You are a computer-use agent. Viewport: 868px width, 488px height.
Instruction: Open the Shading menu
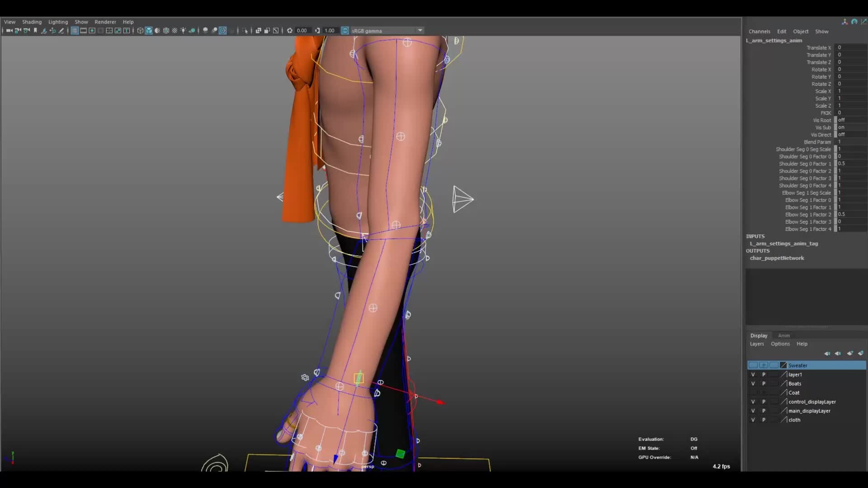(x=32, y=21)
